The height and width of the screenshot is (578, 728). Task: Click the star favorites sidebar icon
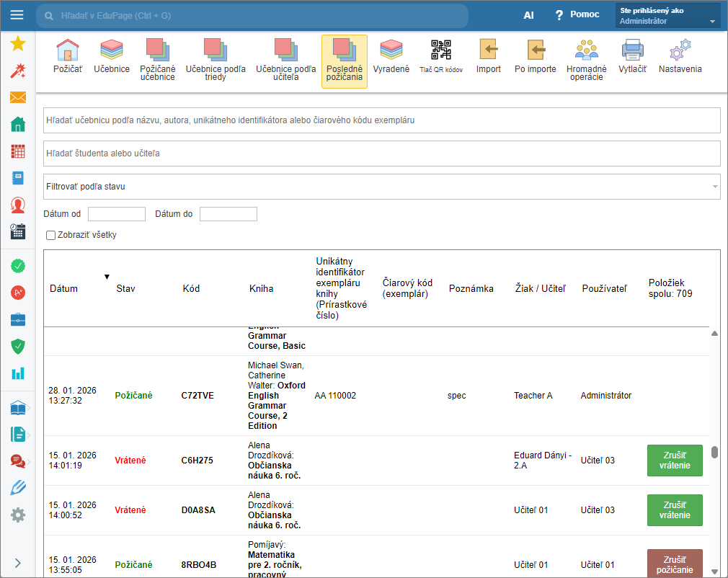click(x=18, y=44)
